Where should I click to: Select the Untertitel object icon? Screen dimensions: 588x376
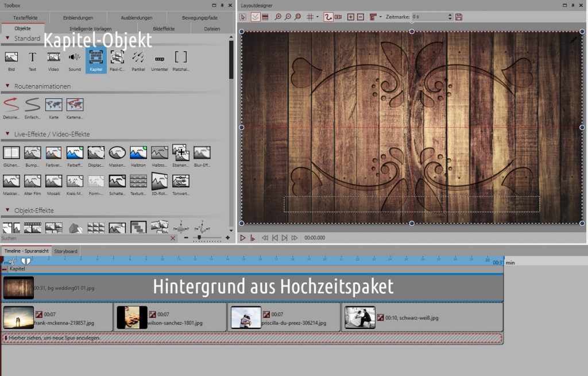coord(159,59)
